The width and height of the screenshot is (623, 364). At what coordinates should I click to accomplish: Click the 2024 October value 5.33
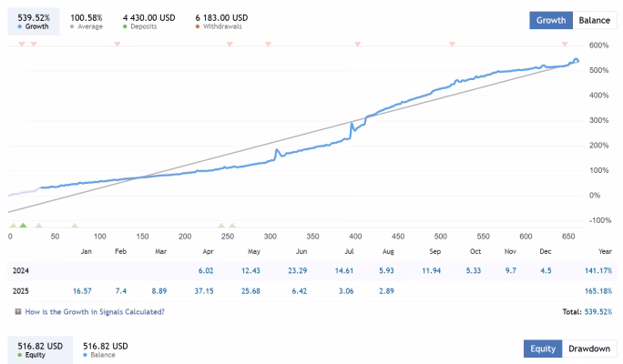tap(474, 270)
